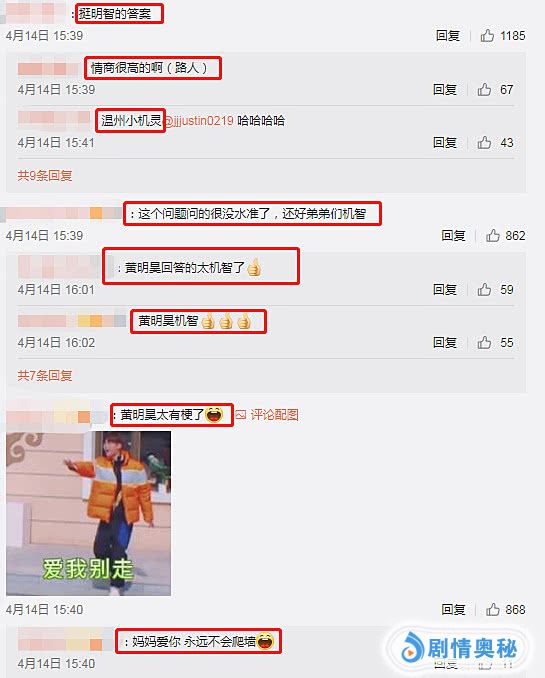545x678 pixels.
Task: Like the reply with 55 likes
Action: [x=484, y=342]
